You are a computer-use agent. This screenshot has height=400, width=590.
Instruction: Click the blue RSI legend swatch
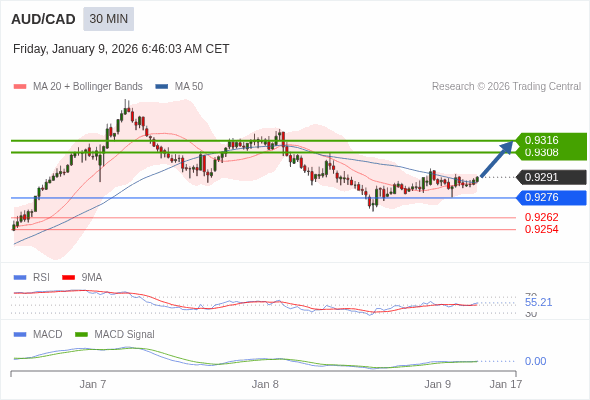pyautogui.click(x=20, y=278)
